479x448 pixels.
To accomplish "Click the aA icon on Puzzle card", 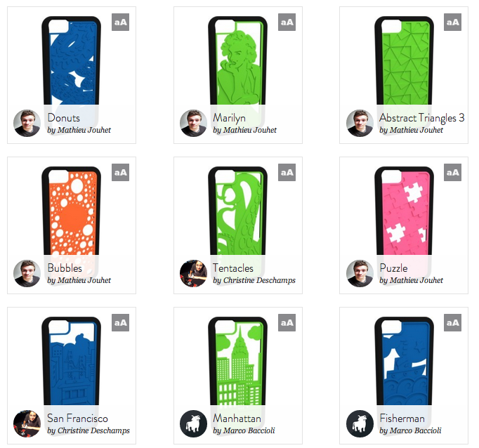I will [x=453, y=172].
